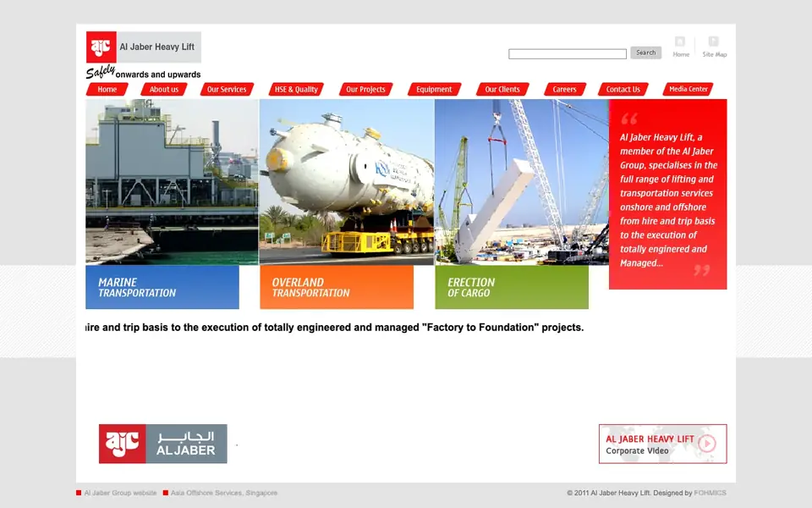
Task: Open the Our Projects menu
Action: click(x=365, y=89)
